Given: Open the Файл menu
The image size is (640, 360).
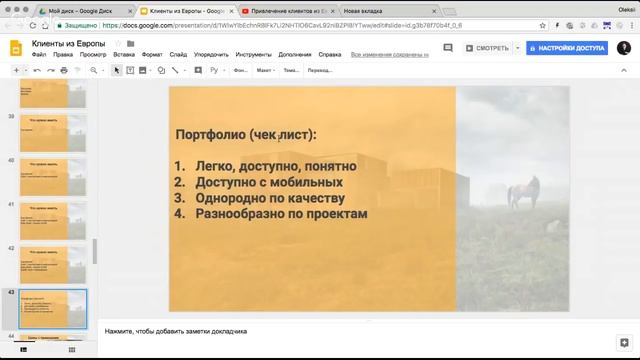Looking at the screenshot, I should tap(39, 54).
